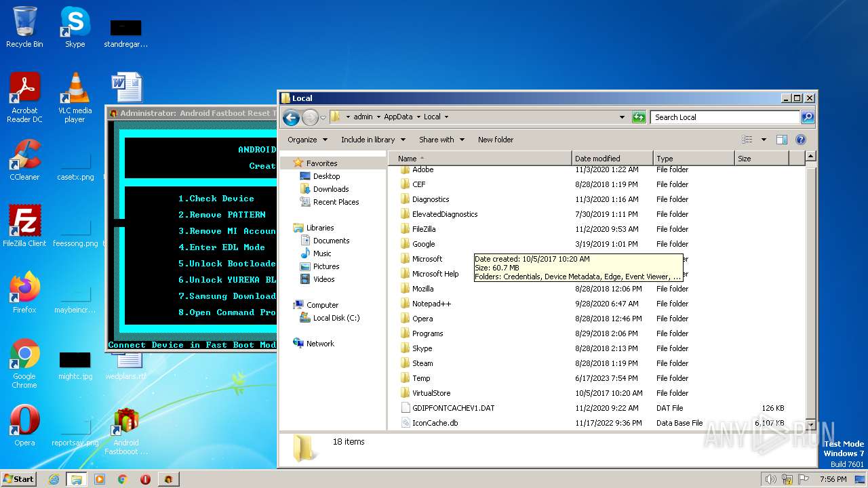Open FileZilla Client desktop shortcut
This screenshot has width=868, height=488.
tap(24, 226)
